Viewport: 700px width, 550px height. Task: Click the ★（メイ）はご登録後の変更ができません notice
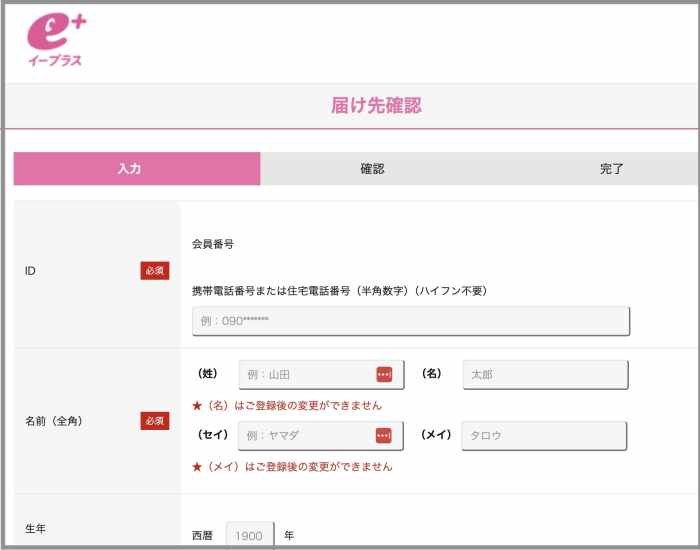click(292, 467)
